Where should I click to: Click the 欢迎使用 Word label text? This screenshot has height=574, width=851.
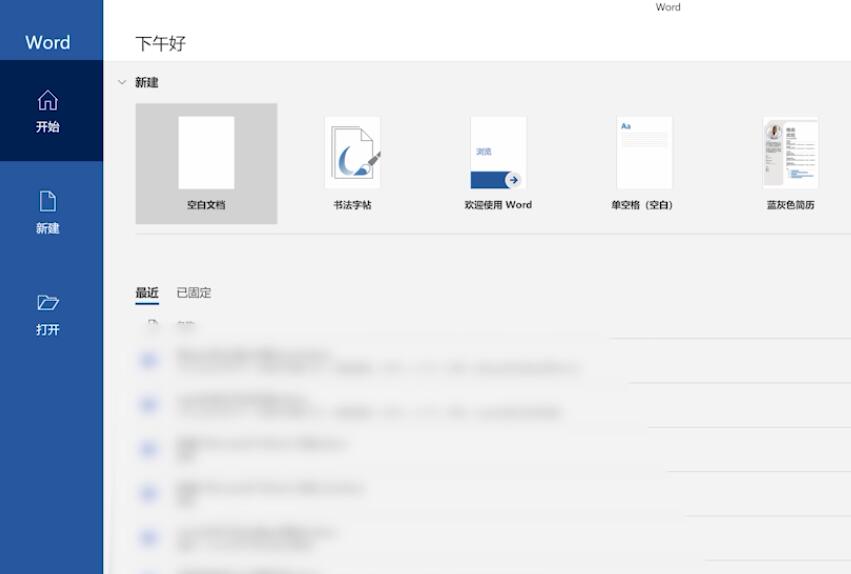(x=498, y=205)
